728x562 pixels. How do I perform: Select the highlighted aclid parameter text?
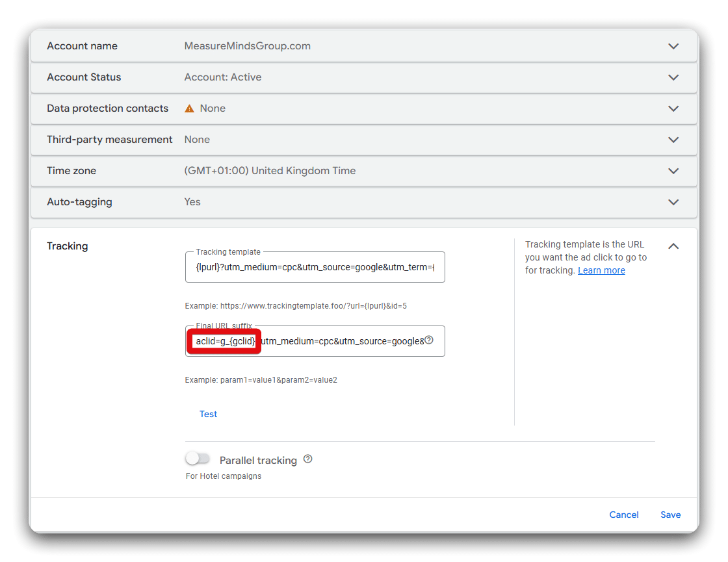point(224,341)
